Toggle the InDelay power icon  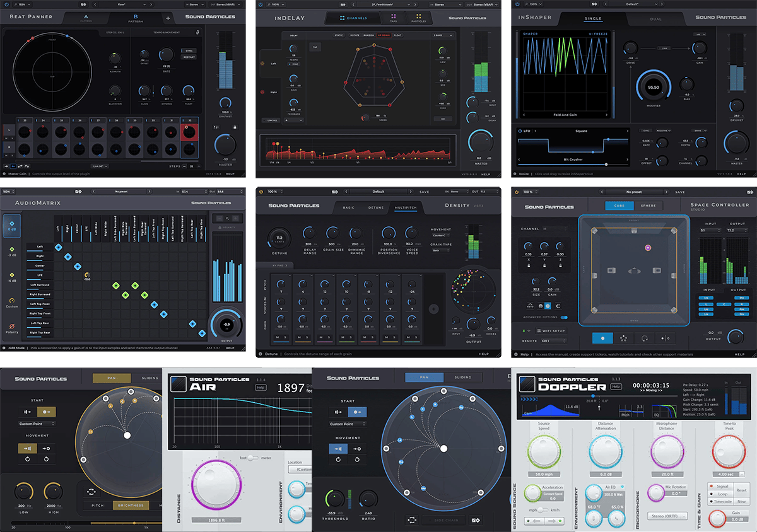262,4
